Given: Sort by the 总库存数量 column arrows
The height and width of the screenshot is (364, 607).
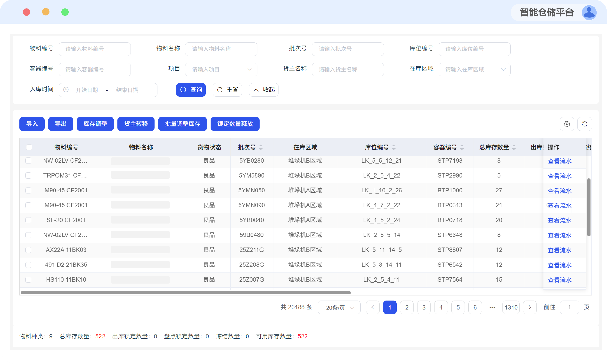Looking at the screenshot, I should [x=514, y=147].
